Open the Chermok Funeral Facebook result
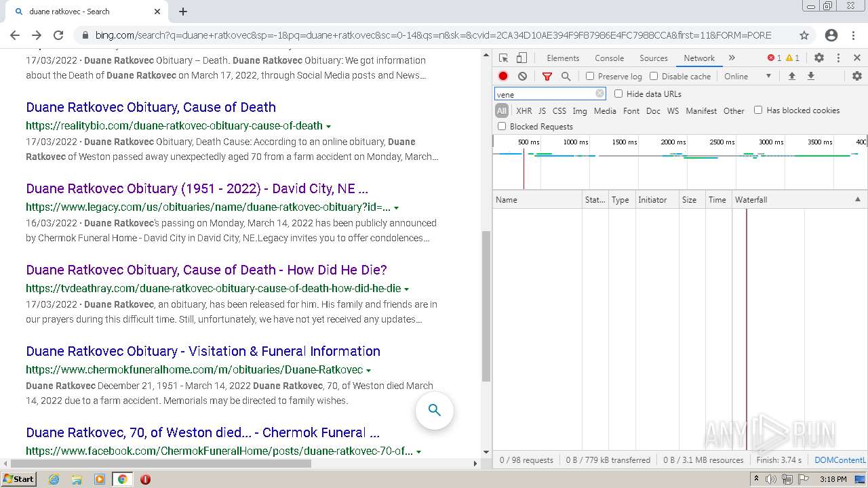868x488 pixels. click(203, 432)
